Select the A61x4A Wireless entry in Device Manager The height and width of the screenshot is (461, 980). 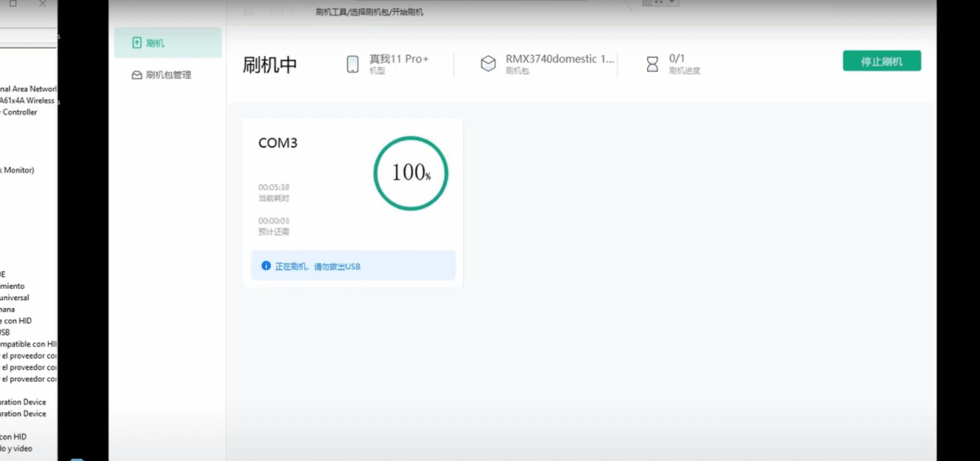[27, 101]
